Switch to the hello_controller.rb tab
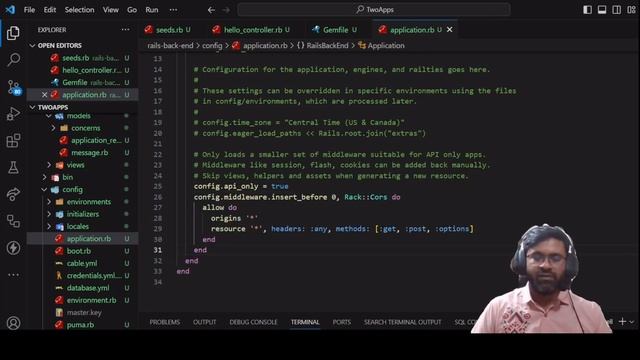Screen dimensions: 640x360 251,29
